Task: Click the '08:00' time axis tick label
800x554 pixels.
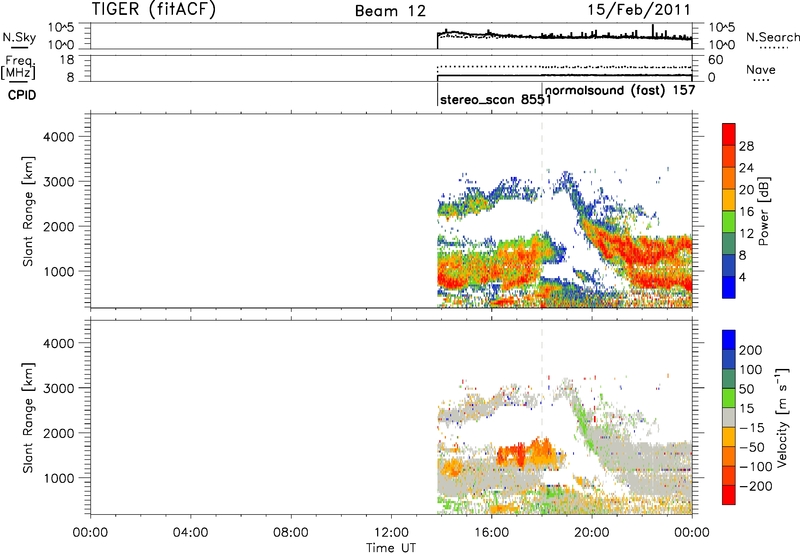Action: coord(290,533)
